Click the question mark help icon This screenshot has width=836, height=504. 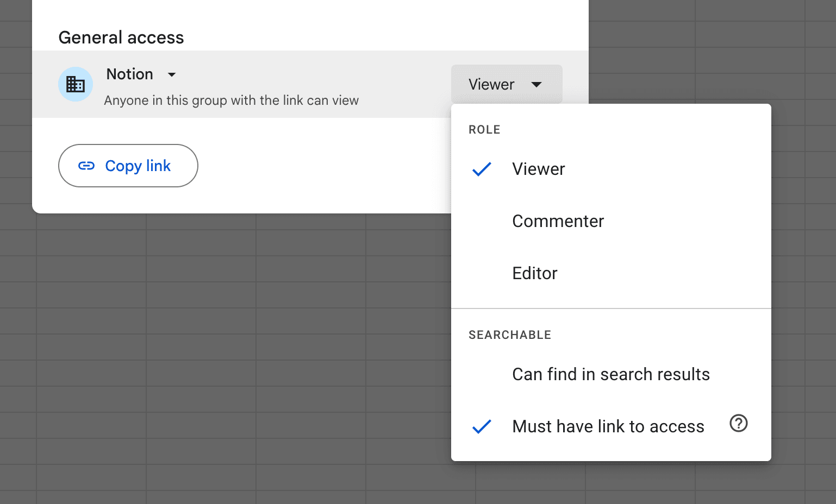(x=738, y=424)
